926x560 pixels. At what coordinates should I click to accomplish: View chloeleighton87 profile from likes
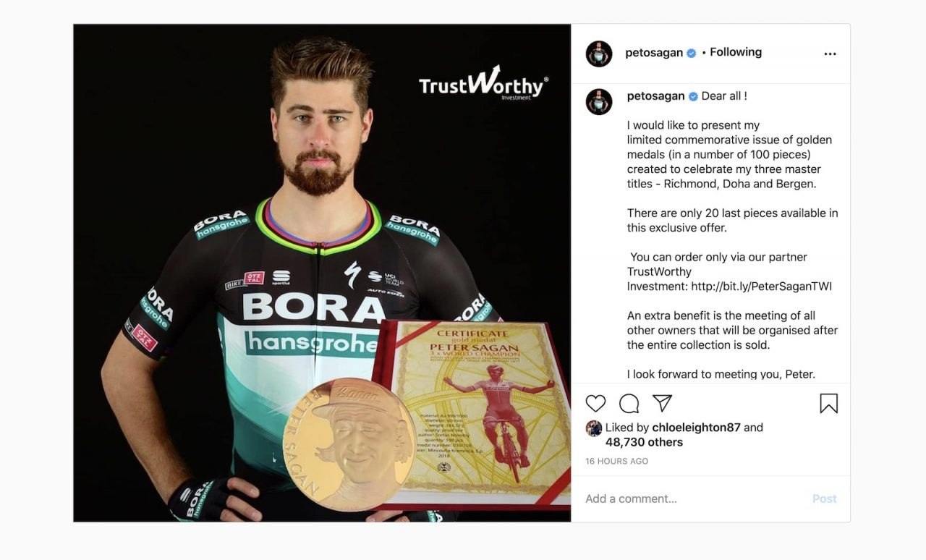696,428
